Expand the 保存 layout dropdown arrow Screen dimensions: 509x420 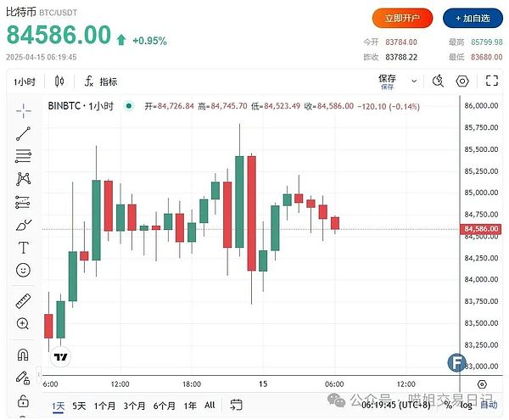click(413, 81)
